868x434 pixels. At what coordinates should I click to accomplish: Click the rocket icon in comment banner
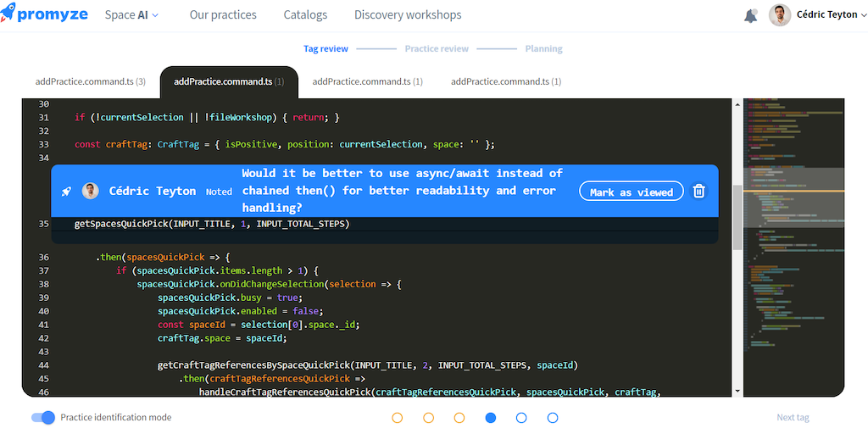[x=66, y=192]
